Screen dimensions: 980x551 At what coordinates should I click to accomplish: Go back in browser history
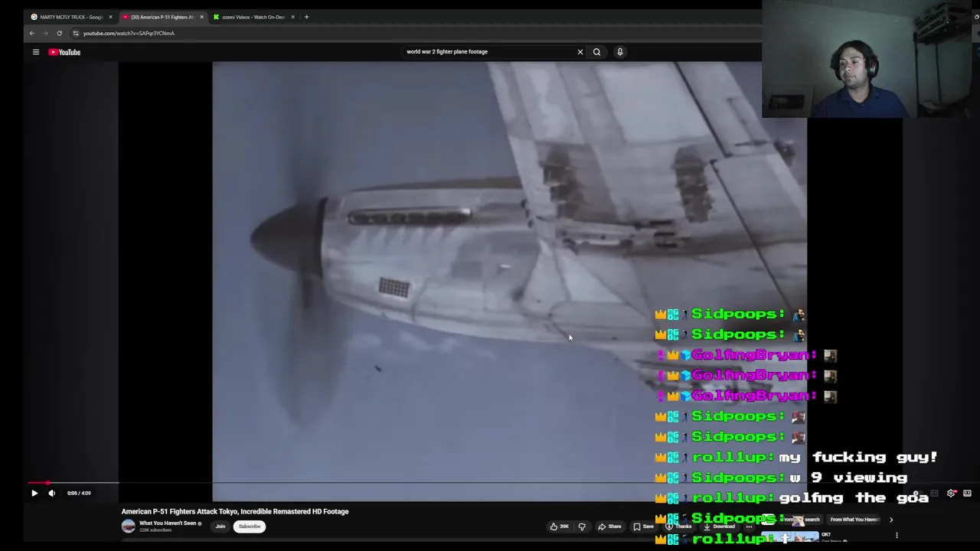[31, 33]
